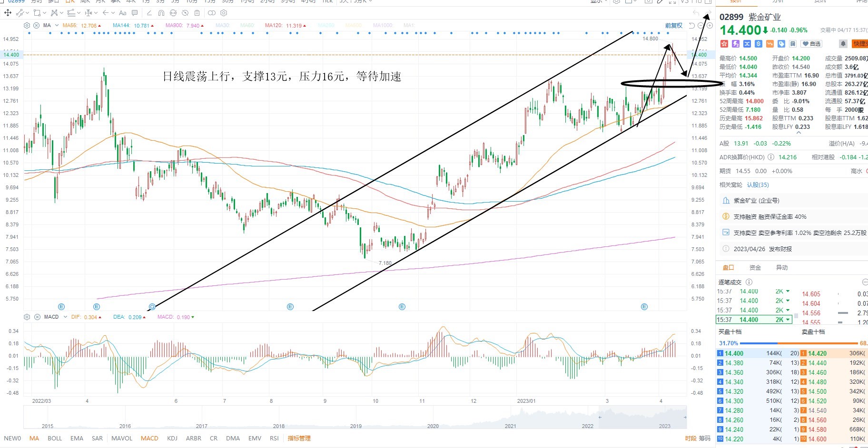Remove the MACD indicator with its X icon
The image size is (868, 448).
pyautogui.click(x=37, y=317)
